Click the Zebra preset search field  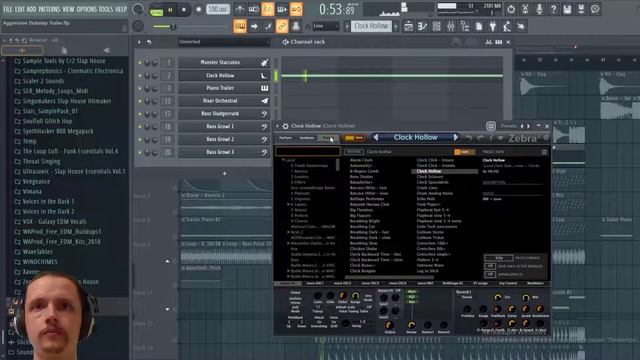tap(308, 151)
